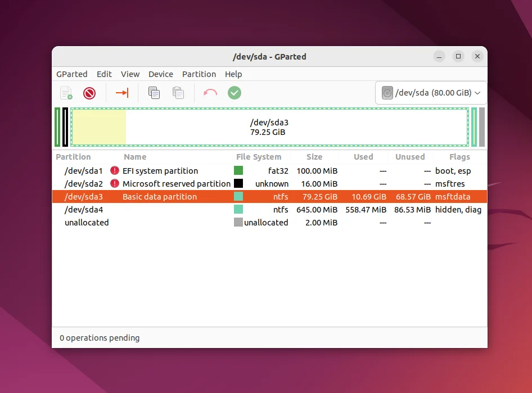Open the Device menu

160,74
